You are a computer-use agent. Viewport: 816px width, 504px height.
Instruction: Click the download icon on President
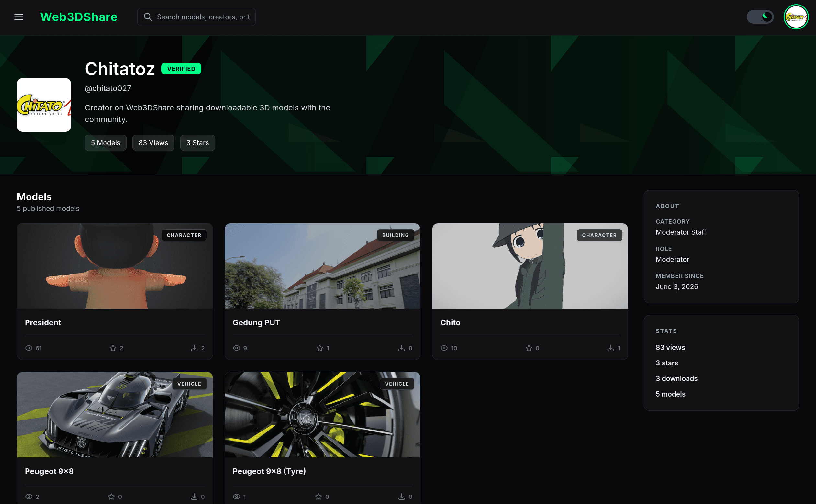(x=194, y=348)
